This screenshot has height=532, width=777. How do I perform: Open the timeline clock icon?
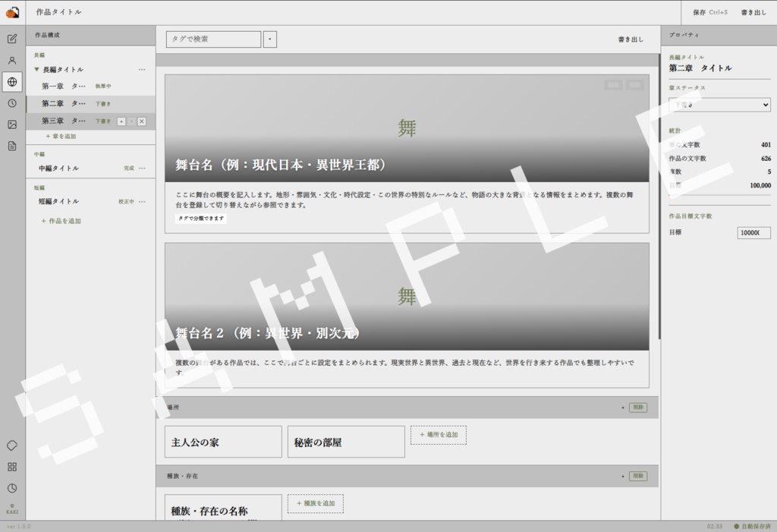point(12,103)
